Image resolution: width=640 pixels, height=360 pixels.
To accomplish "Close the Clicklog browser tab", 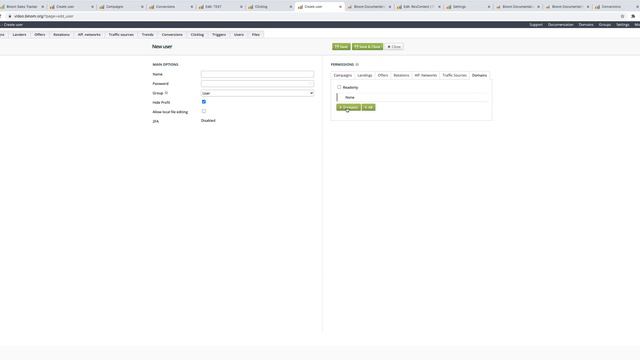I will coord(291,7).
